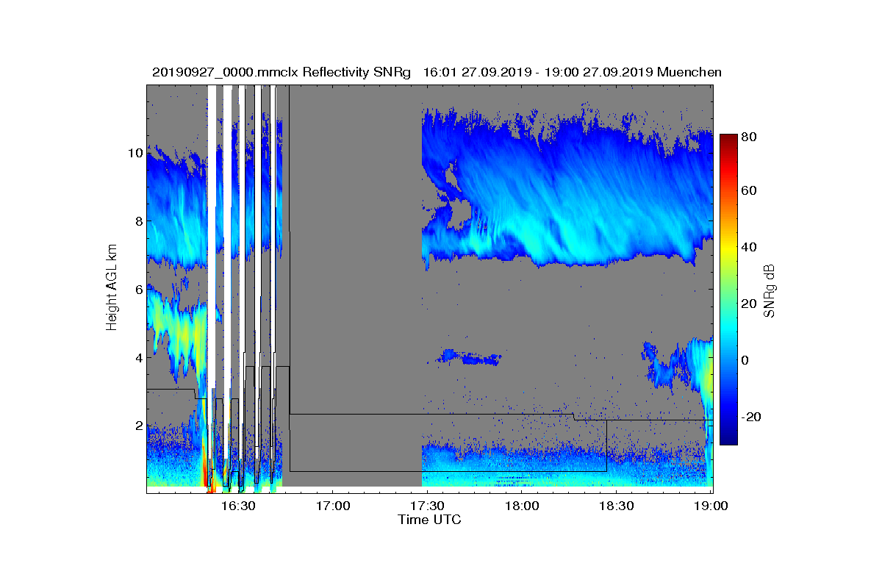Screen dimensions: 882x588
Task: Click the colorbar value -20
Action: coord(753,417)
